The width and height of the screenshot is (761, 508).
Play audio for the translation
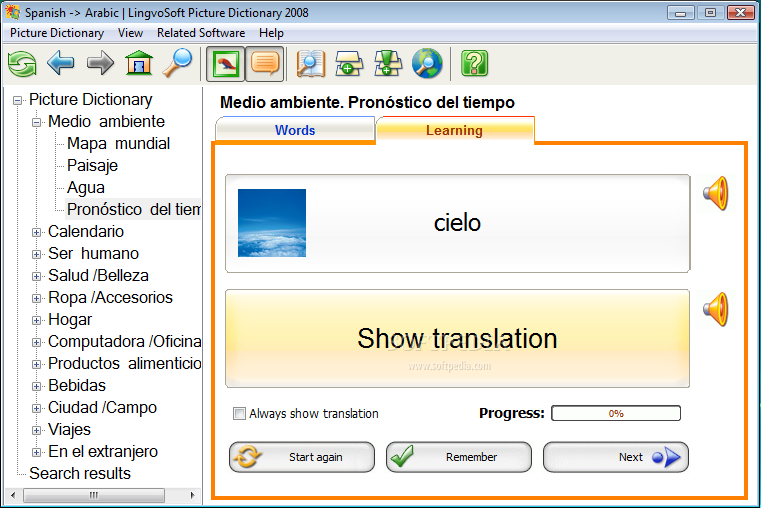point(716,309)
